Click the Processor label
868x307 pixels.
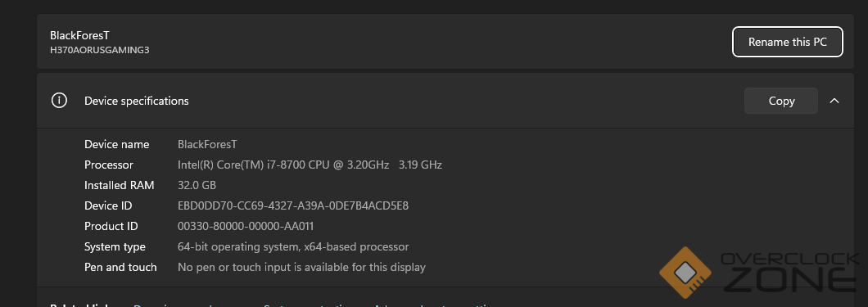[108, 165]
